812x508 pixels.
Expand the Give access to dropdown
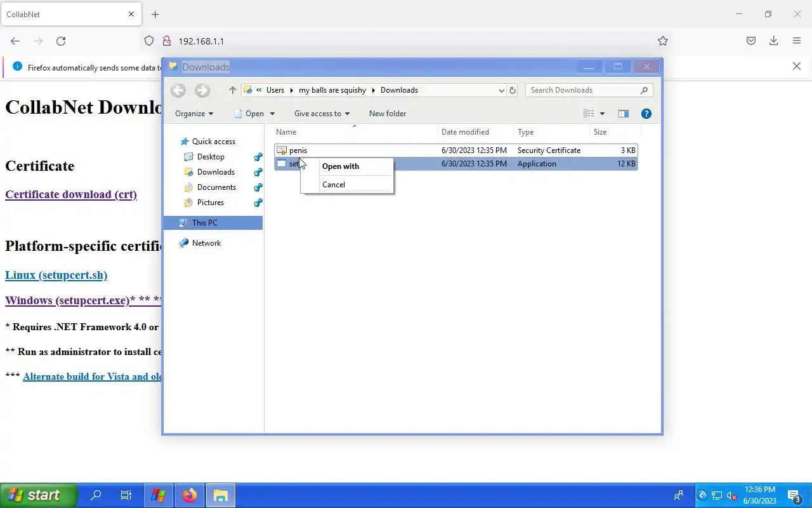(x=322, y=114)
